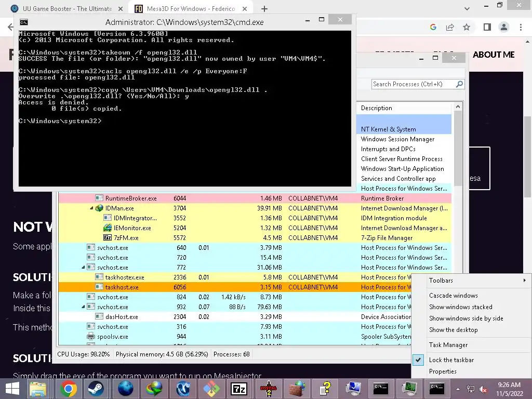Bookmark this page with the star icon
Screen dimensions: 532x399
coord(467,27)
